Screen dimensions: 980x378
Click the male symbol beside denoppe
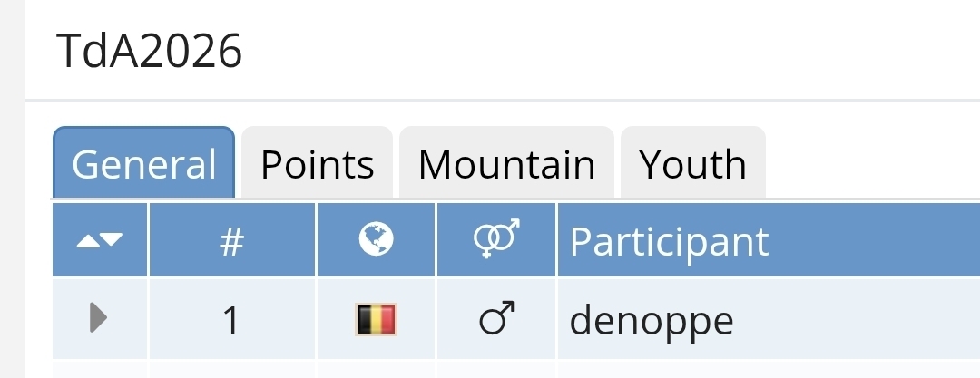point(495,319)
